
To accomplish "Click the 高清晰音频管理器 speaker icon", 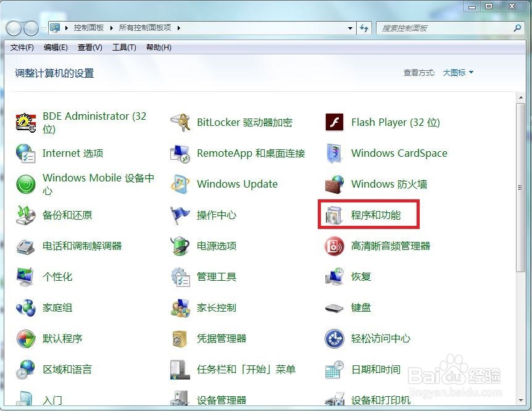I will coord(335,246).
